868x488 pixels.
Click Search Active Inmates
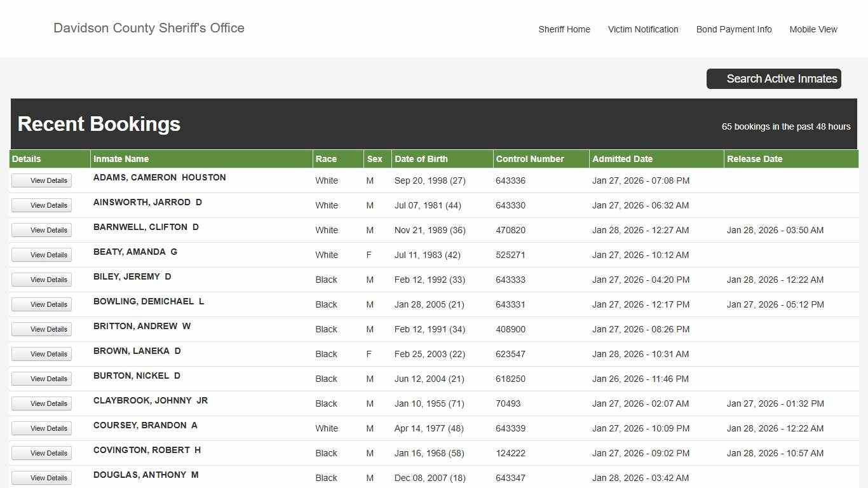(x=774, y=78)
